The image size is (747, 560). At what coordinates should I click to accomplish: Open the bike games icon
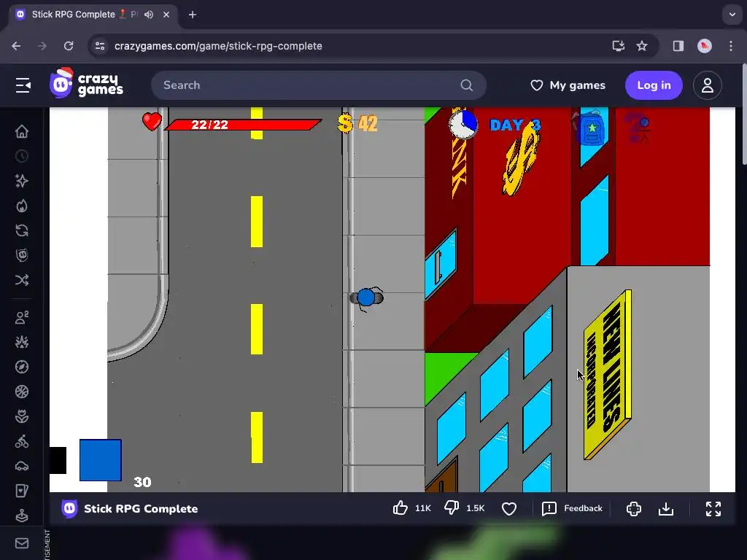tap(22, 441)
